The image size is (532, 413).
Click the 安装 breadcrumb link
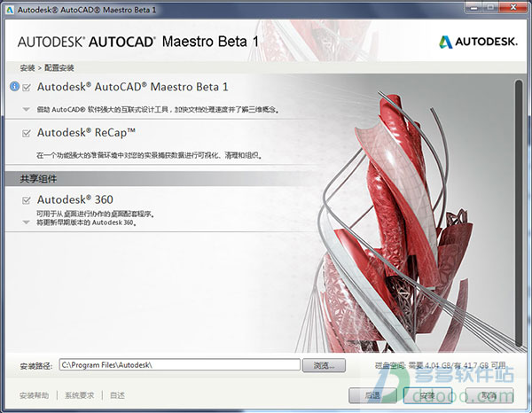27,68
